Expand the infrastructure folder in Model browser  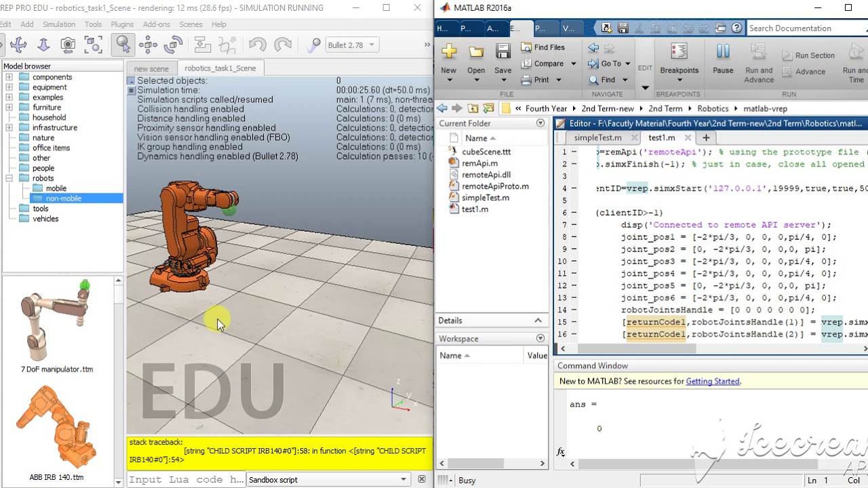click(x=9, y=127)
